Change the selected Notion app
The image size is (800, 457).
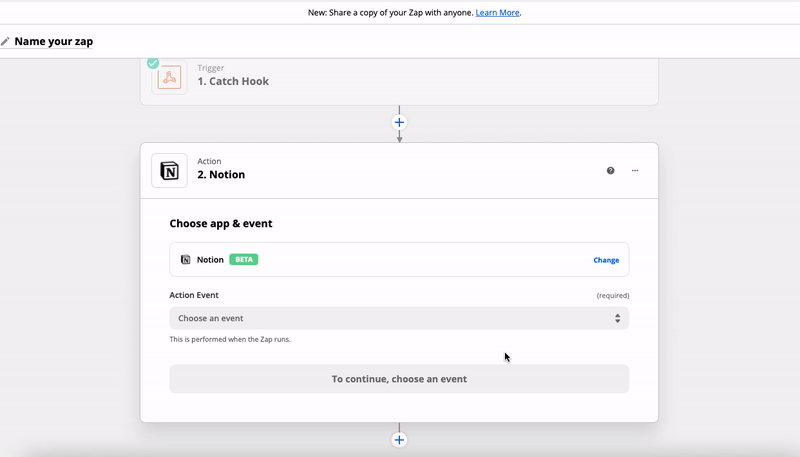click(x=606, y=260)
